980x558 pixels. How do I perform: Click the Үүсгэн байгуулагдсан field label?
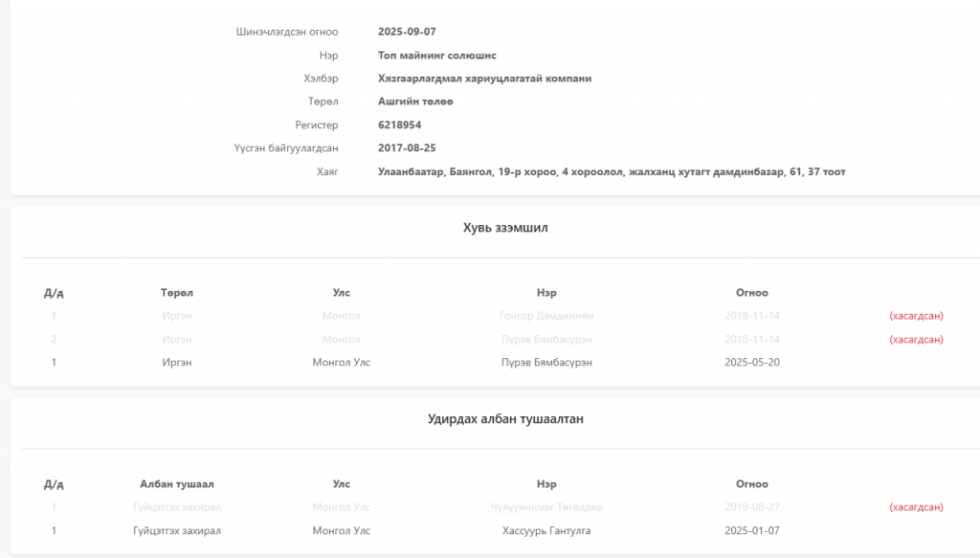click(286, 148)
